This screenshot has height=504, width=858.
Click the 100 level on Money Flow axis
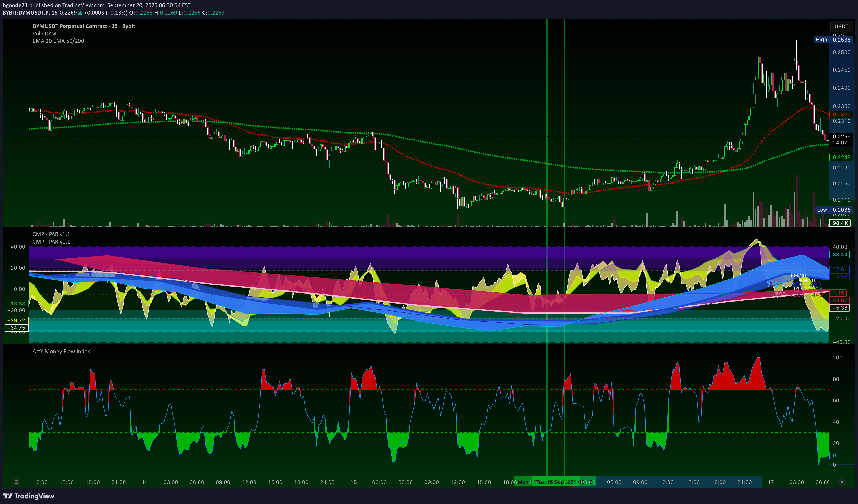point(838,358)
